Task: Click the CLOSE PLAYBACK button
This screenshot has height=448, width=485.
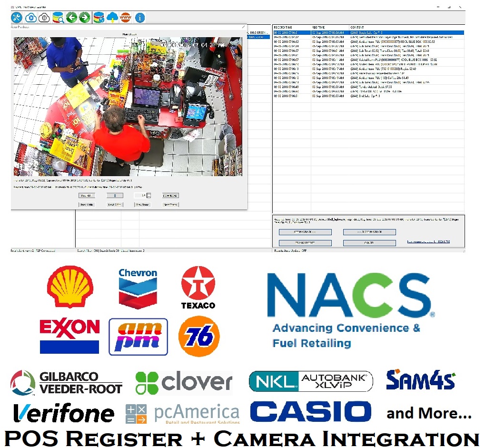Action: click(369, 232)
